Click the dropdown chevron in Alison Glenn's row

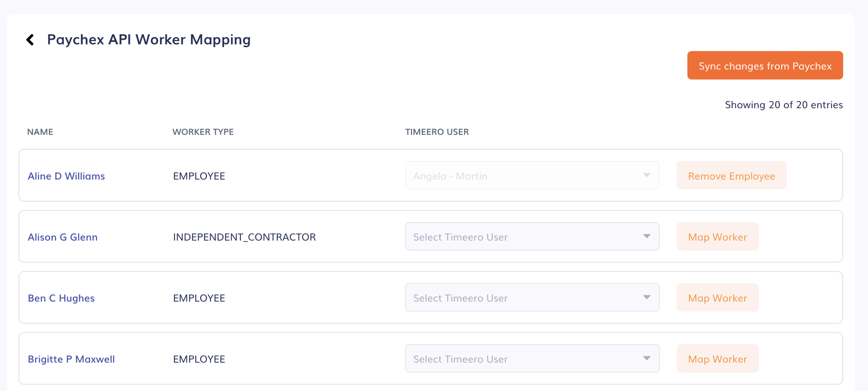coord(647,237)
